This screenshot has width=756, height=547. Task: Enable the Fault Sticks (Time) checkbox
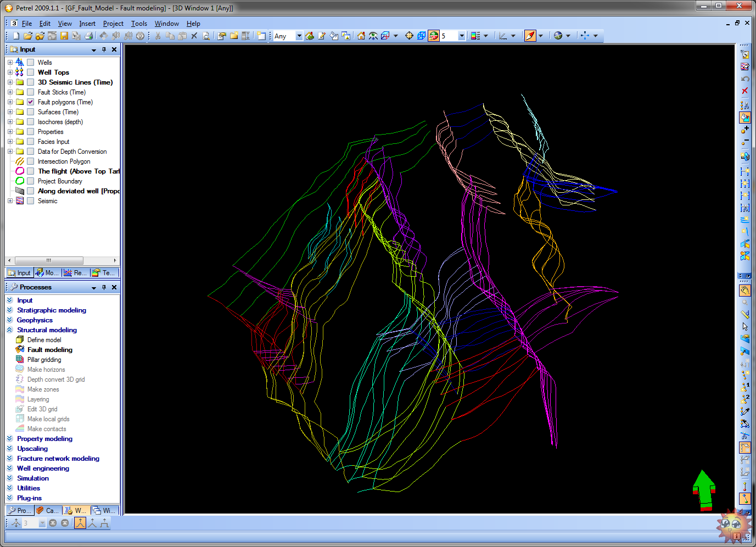[31, 92]
